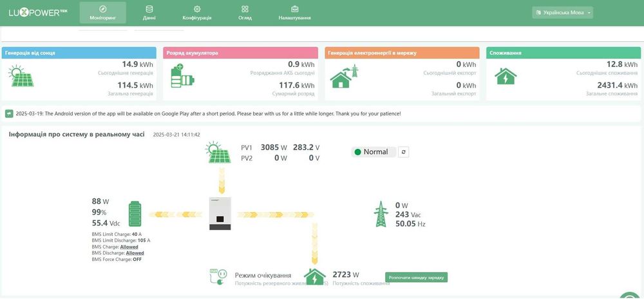The height and width of the screenshot is (299, 644).
Task: Click the Android app announcement text
Action: point(208,114)
